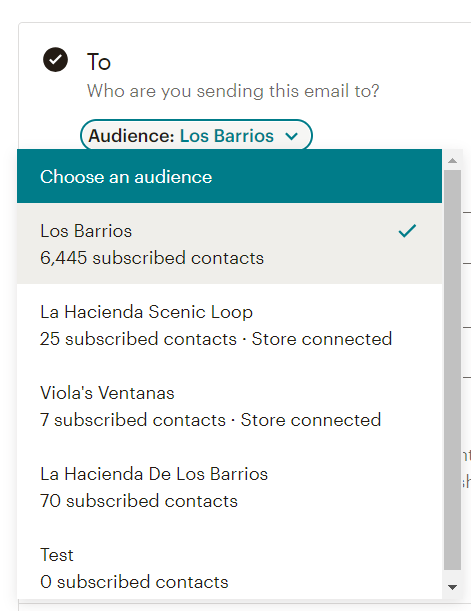This screenshot has height=611, width=471.
Task: Click the 70 subscribed contacts line
Action: 139,501
